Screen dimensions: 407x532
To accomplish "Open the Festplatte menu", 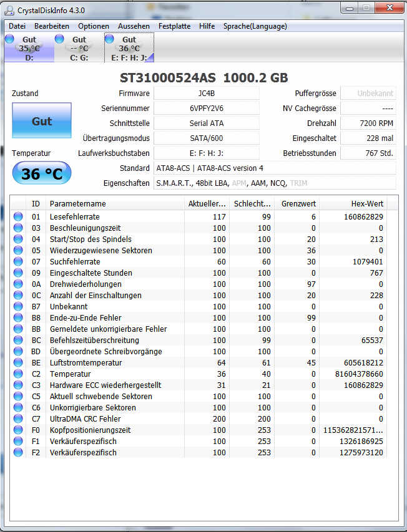I will click(175, 26).
